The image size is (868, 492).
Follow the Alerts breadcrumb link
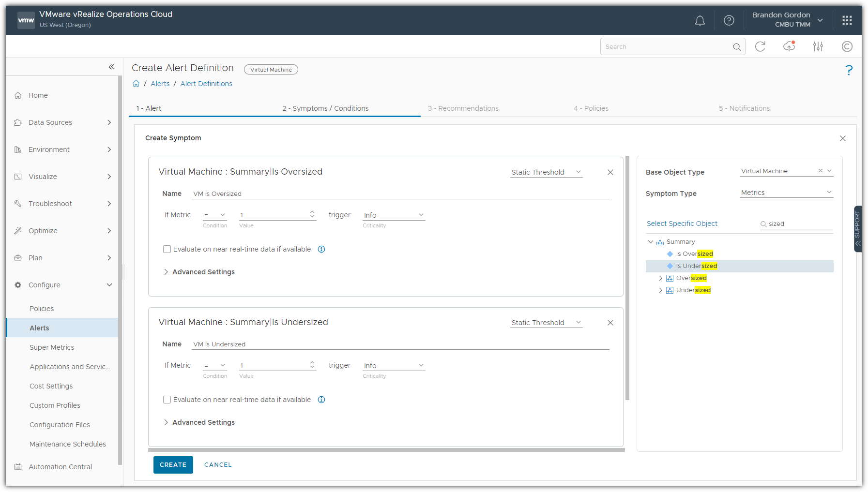click(x=160, y=84)
